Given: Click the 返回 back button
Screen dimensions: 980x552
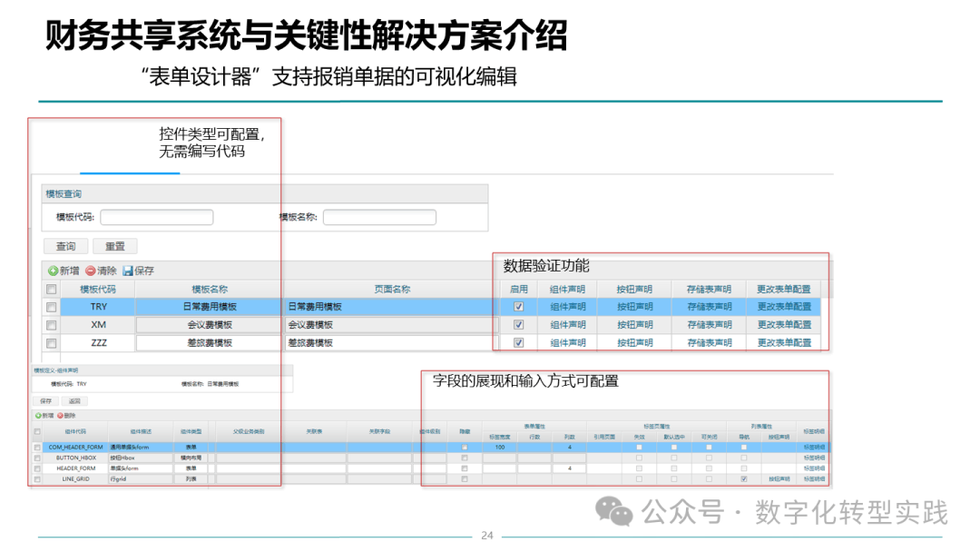Looking at the screenshot, I should [x=74, y=401].
